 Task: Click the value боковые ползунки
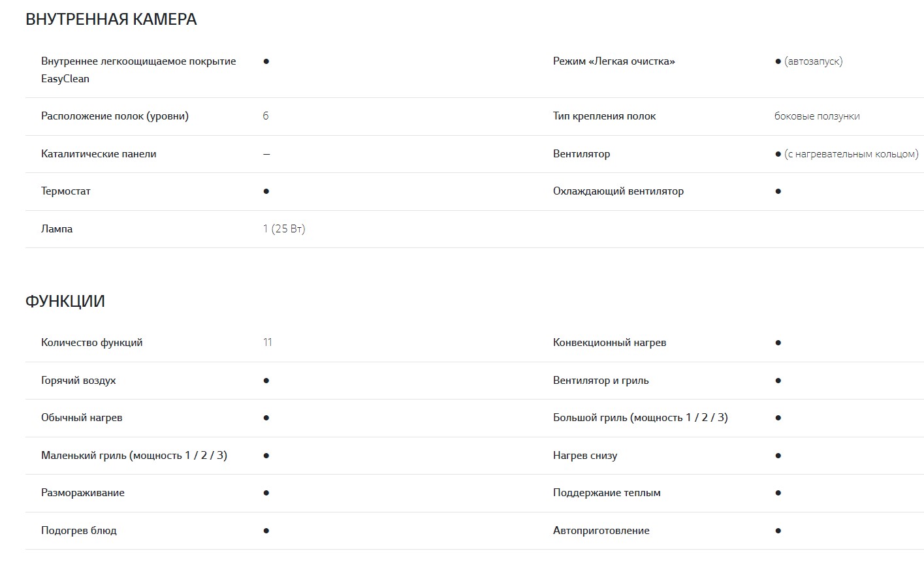click(817, 116)
